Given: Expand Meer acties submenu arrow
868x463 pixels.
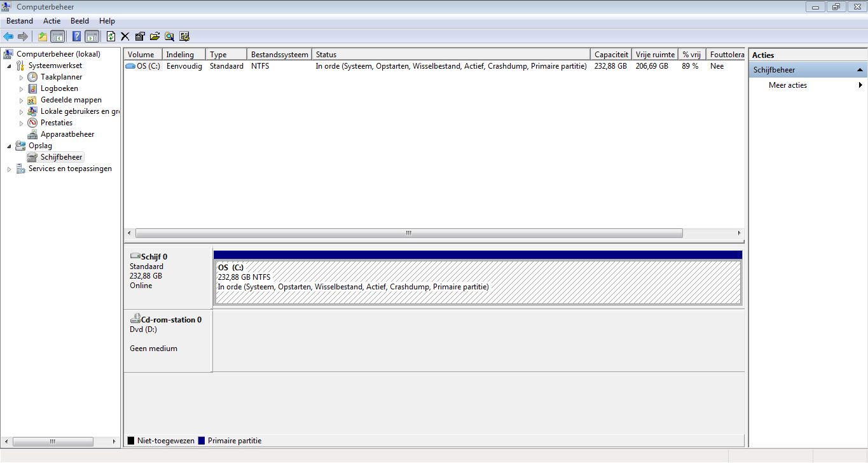Looking at the screenshot, I should tap(860, 85).
